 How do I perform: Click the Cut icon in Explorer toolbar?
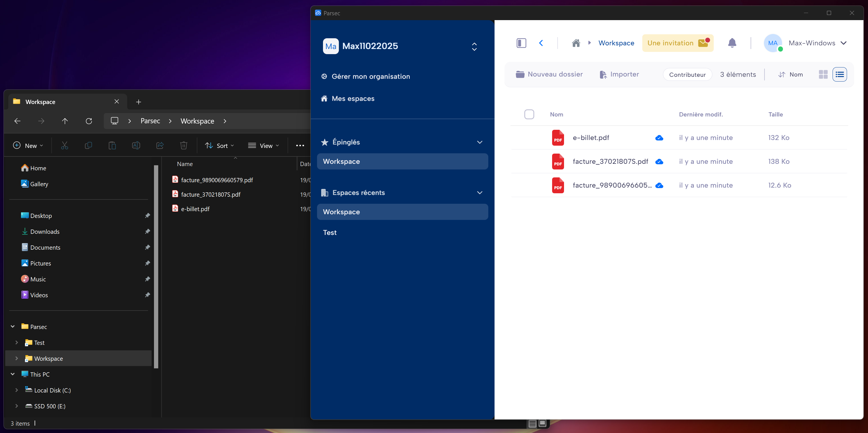click(64, 145)
